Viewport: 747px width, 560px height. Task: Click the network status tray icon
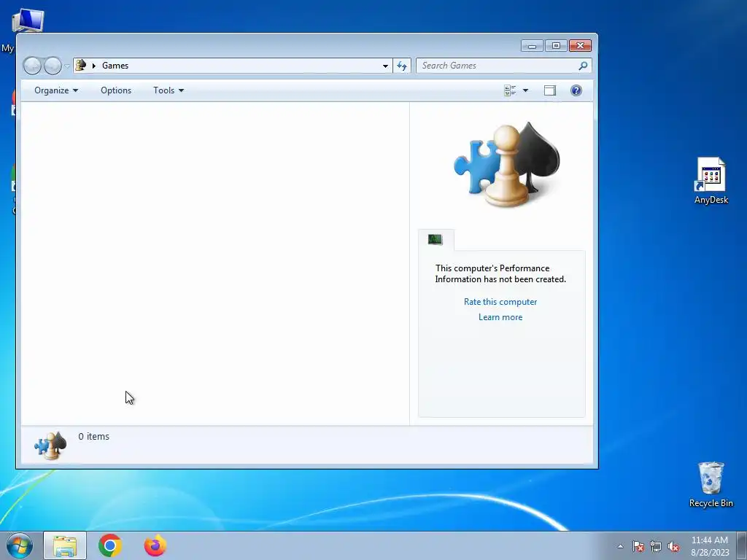[656, 546]
